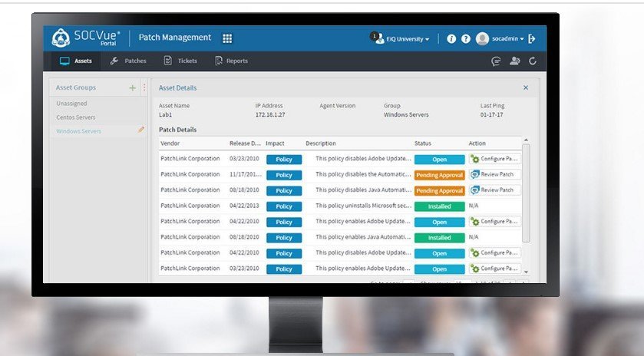Click the SOCVue Portal logo

click(x=86, y=38)
